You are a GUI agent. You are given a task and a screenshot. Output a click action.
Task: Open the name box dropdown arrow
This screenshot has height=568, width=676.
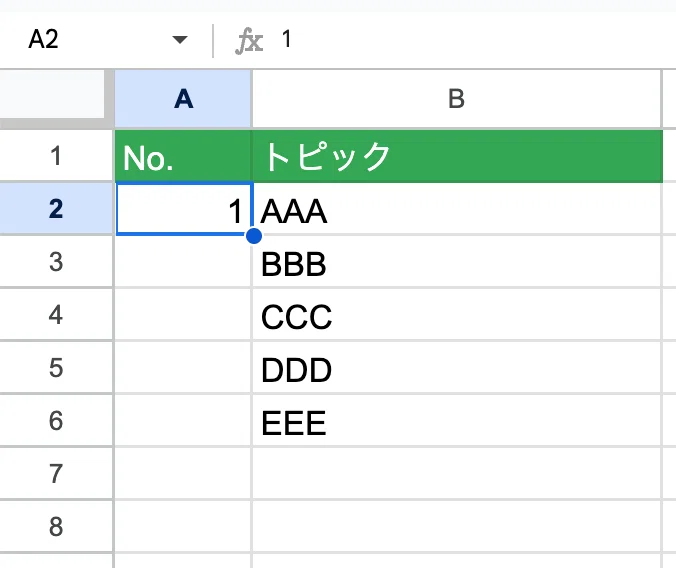coord(180,40)
